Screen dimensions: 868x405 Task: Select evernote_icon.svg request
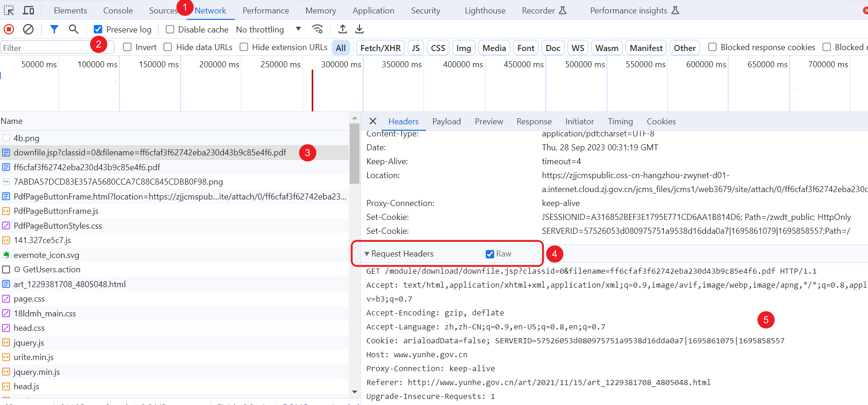pos(174,255)
